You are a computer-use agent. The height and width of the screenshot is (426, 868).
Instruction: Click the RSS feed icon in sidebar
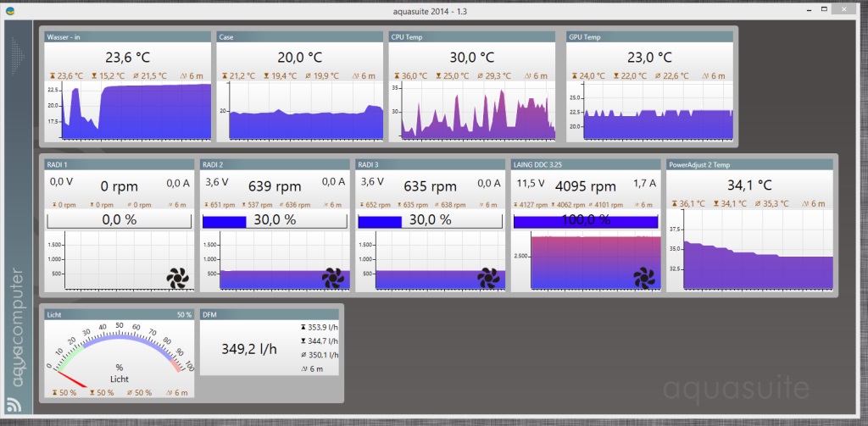[15, 404]
